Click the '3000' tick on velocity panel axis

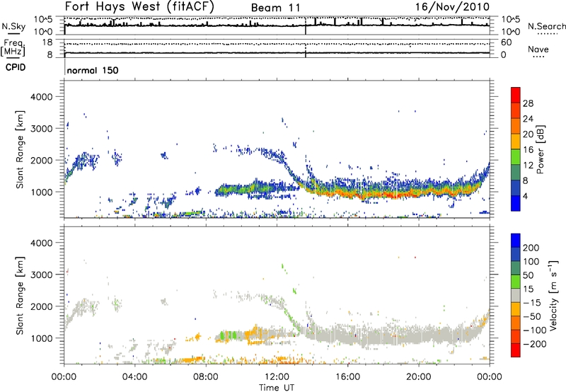[x=41, y=275]
